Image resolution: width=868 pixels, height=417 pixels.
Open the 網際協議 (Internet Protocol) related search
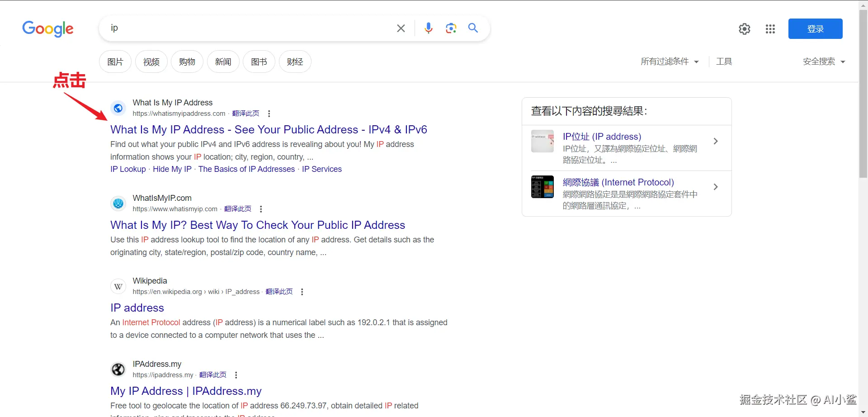tap(618, 182)
